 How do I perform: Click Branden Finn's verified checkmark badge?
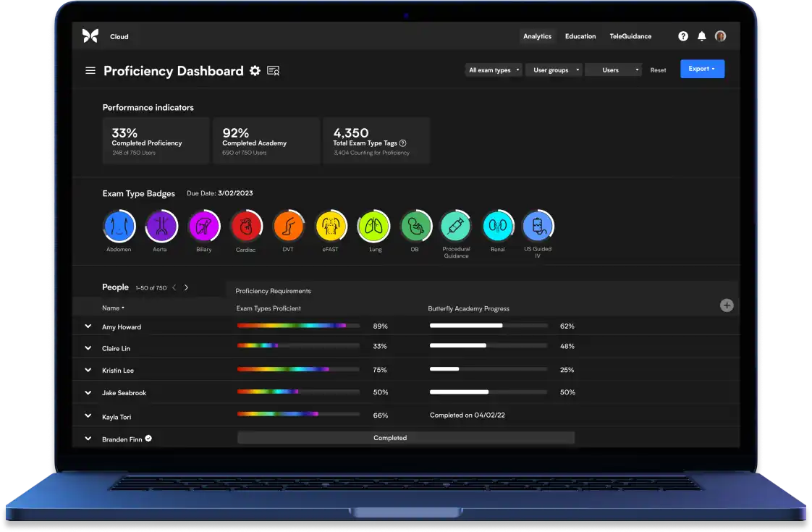[x=148, y=438]
